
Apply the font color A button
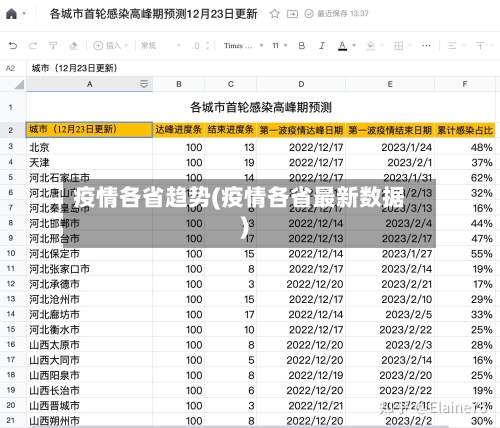pyautogui.click(x=342, y=45)
